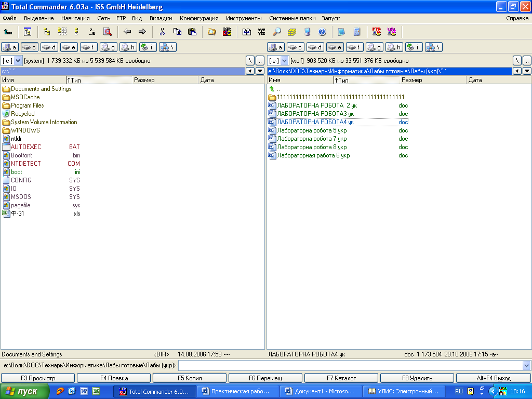Click F3 Просмотр button
Screen dimensions: 532x399
coord(38,378)
